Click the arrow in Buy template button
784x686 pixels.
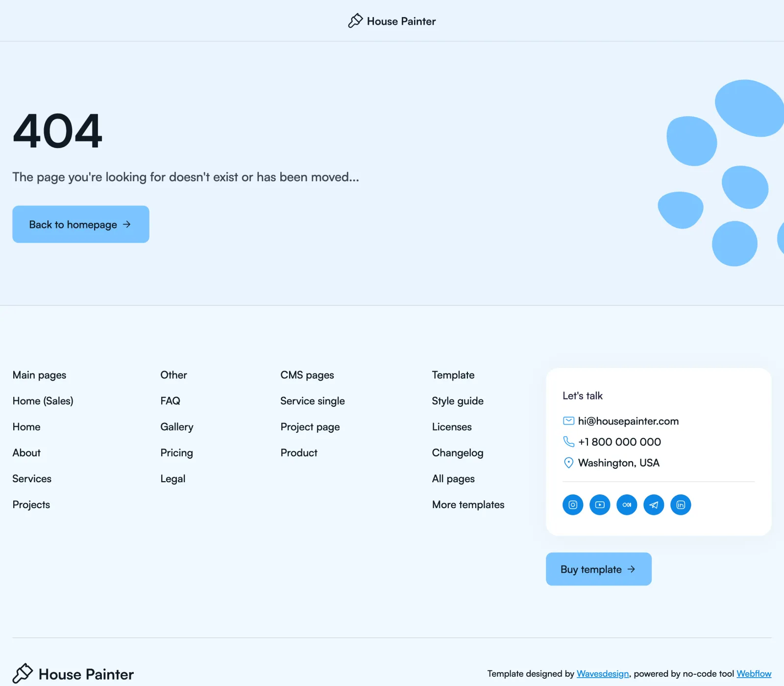[x=631, y=569]
